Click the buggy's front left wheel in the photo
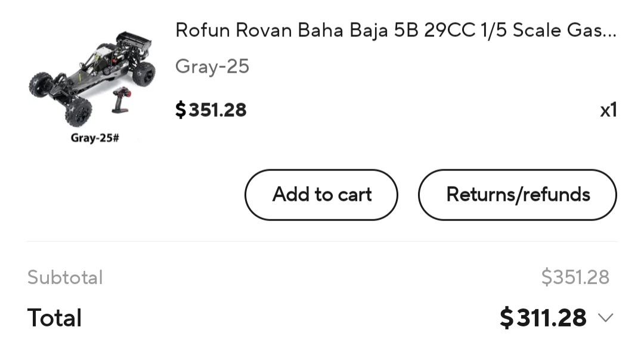The image size is (644, 355). point(41,85)
